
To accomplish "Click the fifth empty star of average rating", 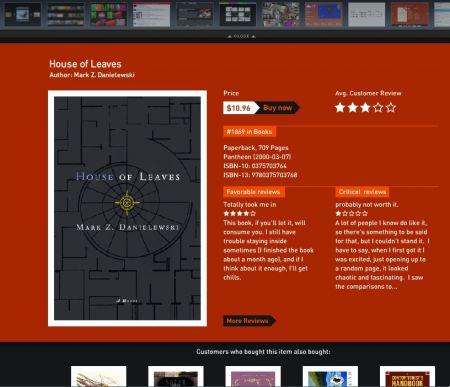I will pos(391,107).
